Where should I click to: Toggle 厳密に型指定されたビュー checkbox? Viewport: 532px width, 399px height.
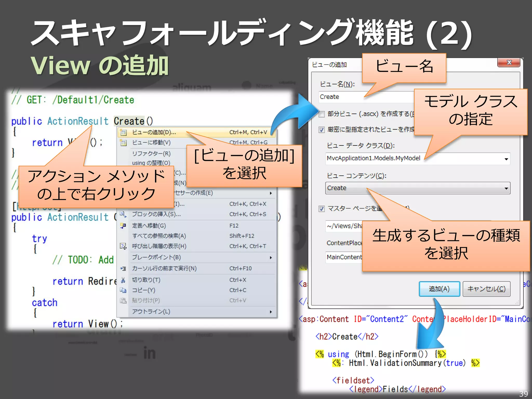[x=322, y=130]
